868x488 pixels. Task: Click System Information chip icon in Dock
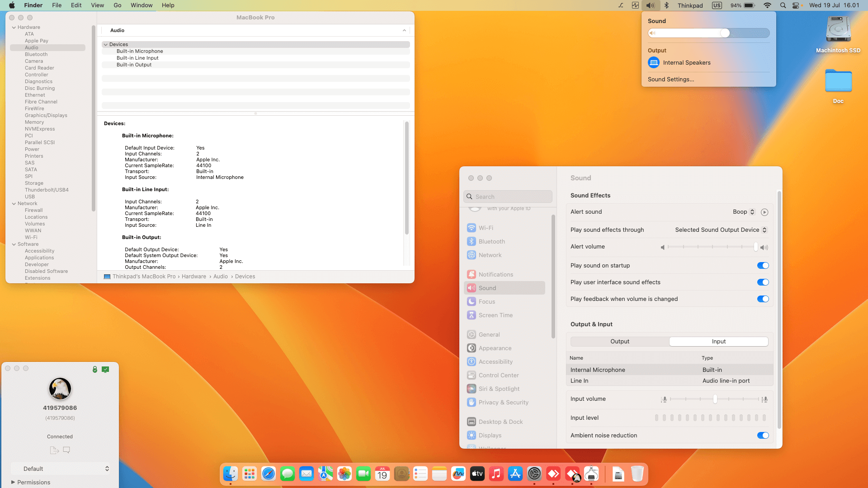pyautogui.click(x=591, y=474)
